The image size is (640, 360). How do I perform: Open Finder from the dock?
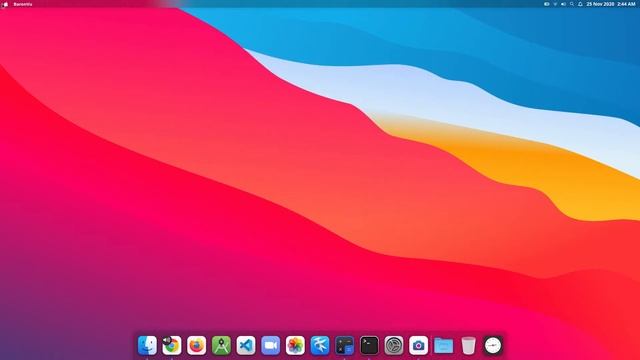147,346
